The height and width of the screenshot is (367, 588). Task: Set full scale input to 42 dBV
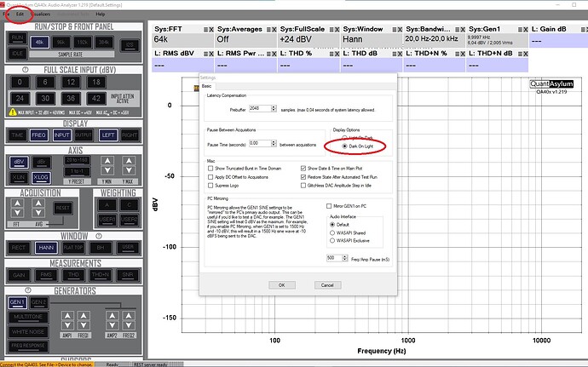coord(96,99)
